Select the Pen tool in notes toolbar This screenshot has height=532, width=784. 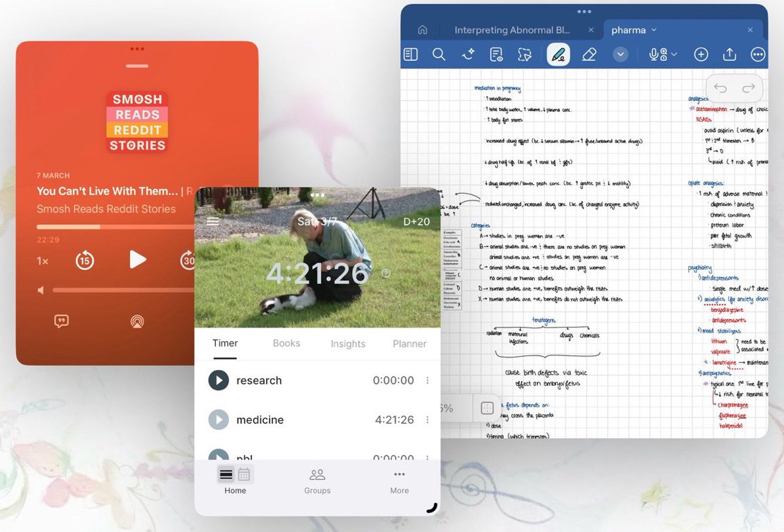tap(559, 54)
